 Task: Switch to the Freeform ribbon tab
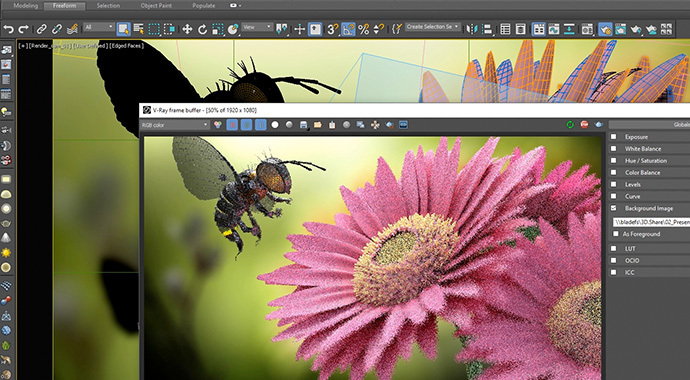(64, 6)
